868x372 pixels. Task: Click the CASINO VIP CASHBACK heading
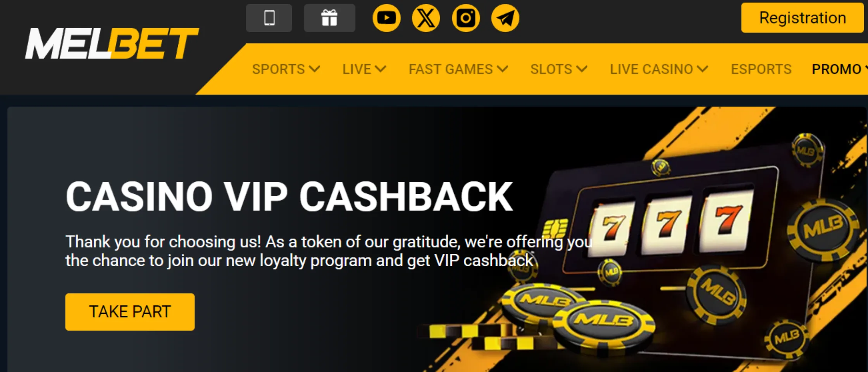[289, 197]
